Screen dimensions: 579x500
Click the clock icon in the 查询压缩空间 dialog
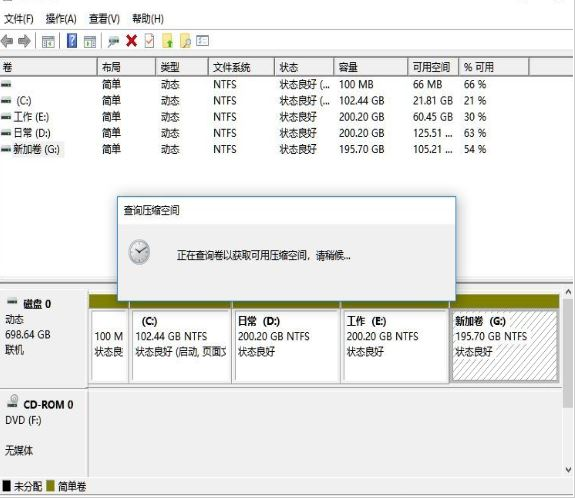[x=139, y=252]
